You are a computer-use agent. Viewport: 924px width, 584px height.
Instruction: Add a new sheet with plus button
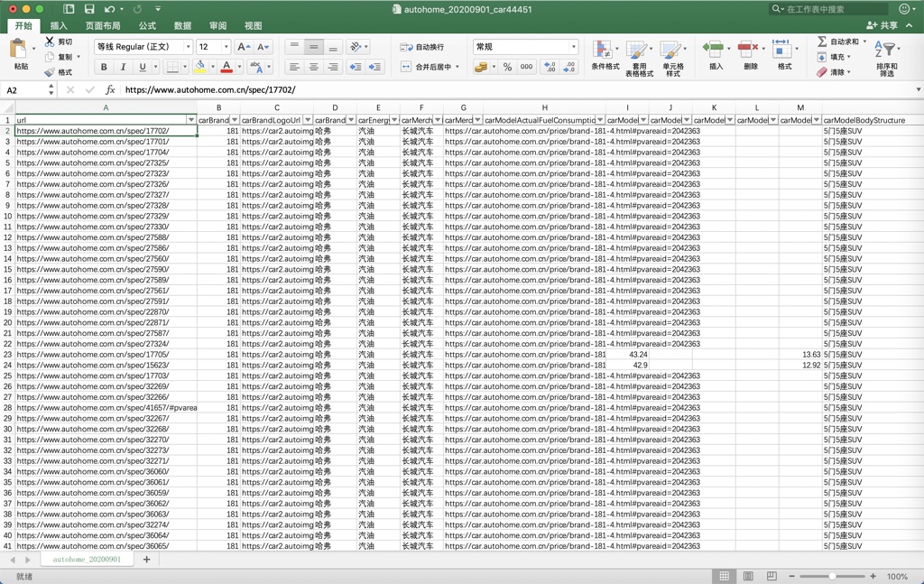pos(147,560)
